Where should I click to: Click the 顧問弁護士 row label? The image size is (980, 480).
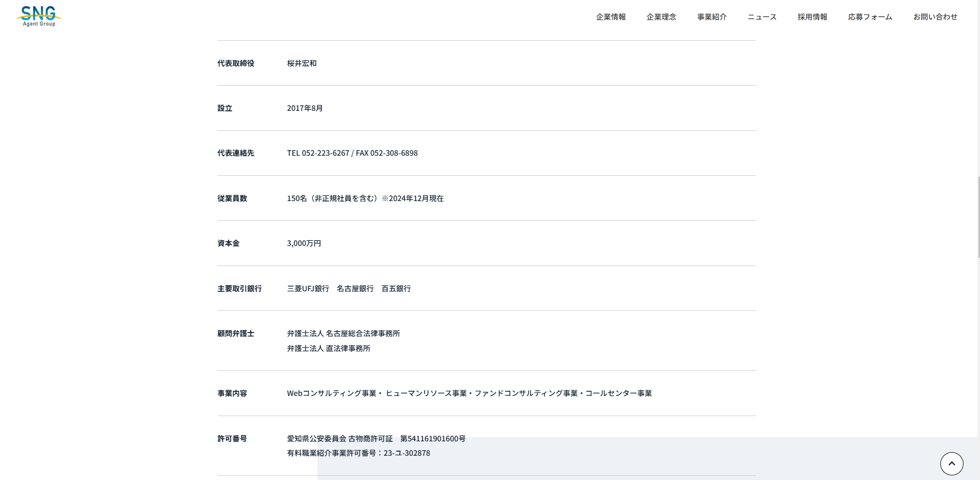tap(236, 334)
